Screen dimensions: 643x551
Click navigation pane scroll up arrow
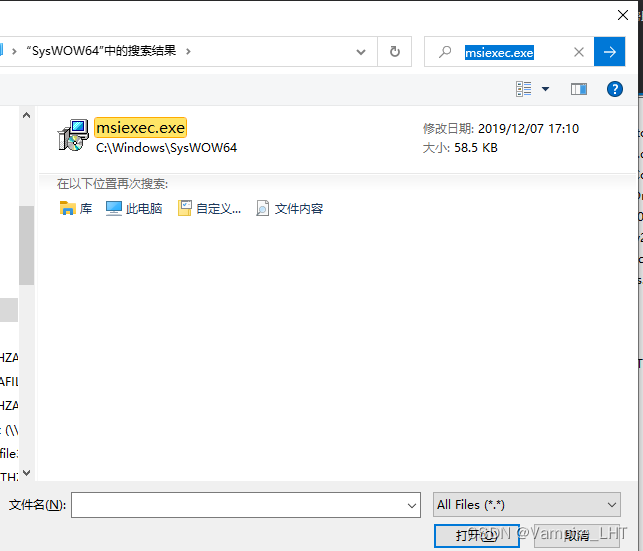click(27, 115)
